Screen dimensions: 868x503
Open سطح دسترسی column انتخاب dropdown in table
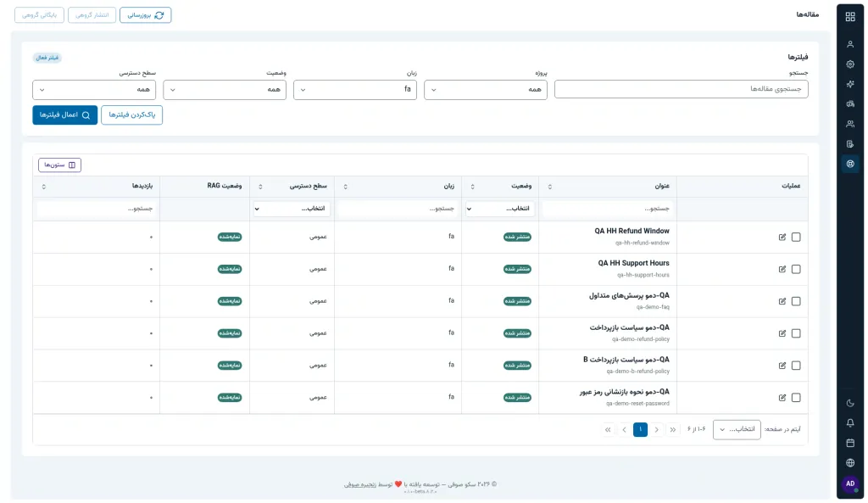[x=292, y=209]
